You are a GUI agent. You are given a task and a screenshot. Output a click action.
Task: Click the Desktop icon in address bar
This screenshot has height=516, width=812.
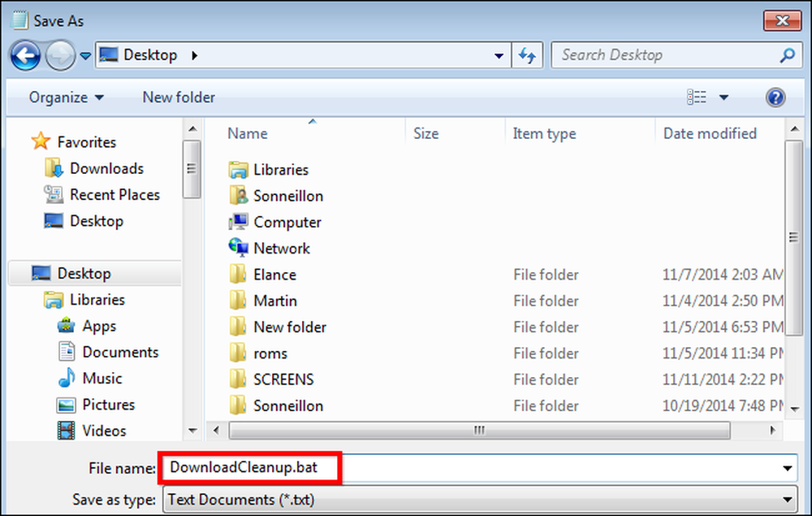pyautogui.click(x=109, y=54)
